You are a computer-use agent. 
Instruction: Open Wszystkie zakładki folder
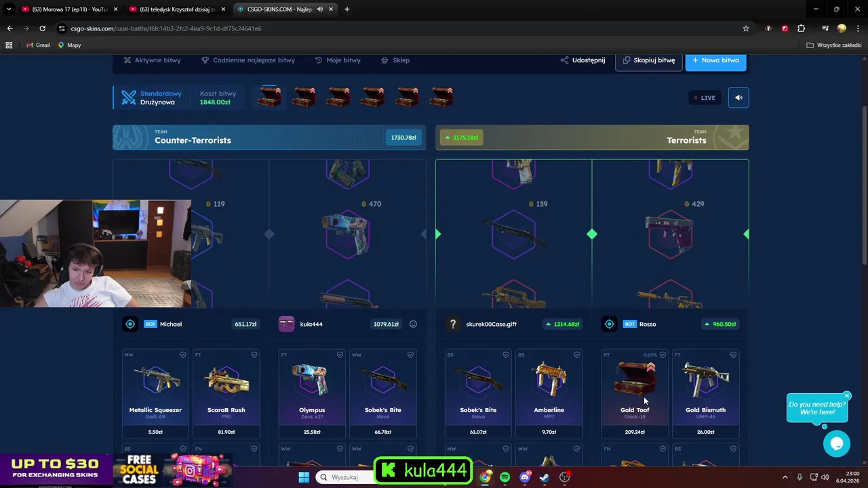[834, 45]
